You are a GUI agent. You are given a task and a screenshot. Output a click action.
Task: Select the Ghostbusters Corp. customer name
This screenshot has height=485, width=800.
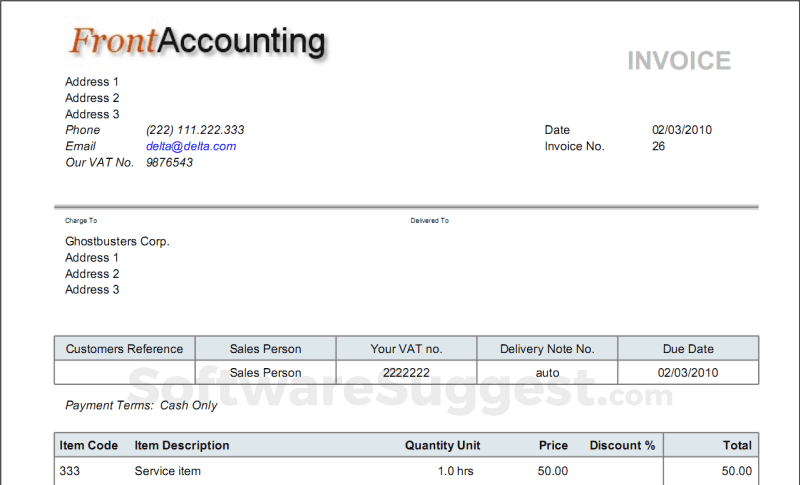[117, 242]
